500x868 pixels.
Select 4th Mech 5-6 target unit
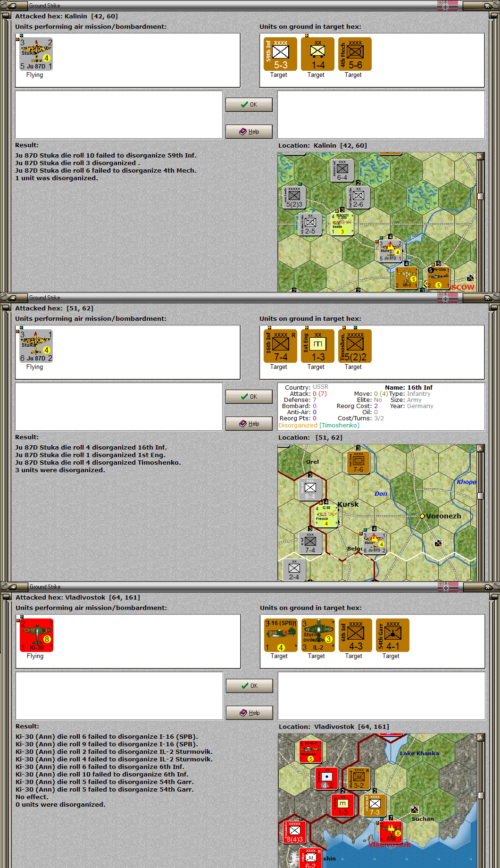(355, 54)
